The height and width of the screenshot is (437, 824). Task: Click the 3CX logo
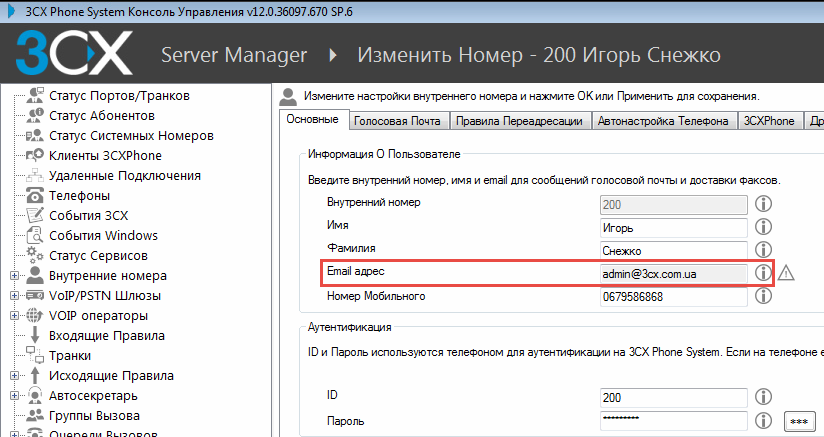(74, 53)
